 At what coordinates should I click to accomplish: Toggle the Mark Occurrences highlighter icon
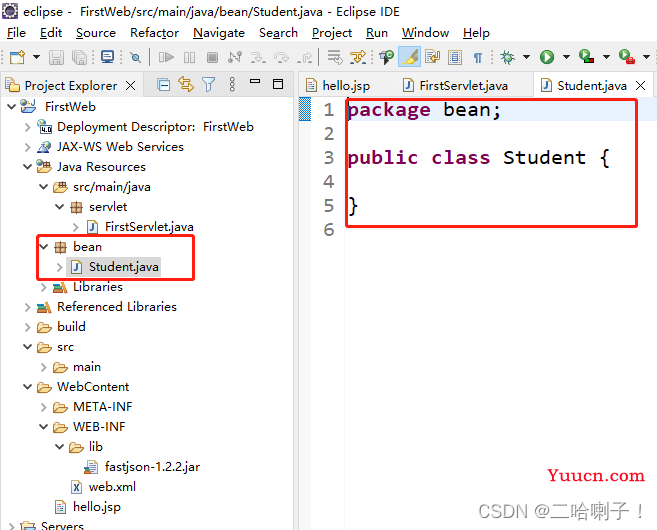pos(409,57)
